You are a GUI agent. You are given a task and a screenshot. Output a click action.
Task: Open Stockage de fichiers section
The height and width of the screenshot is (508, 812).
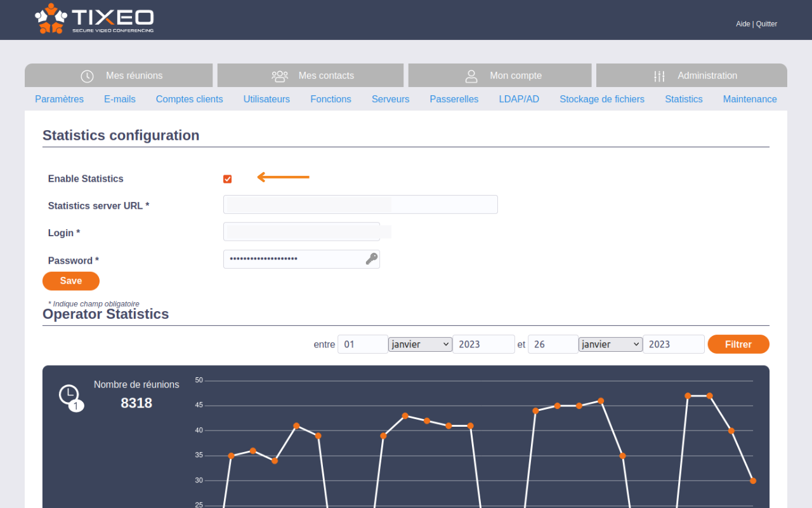click(602, 99)
